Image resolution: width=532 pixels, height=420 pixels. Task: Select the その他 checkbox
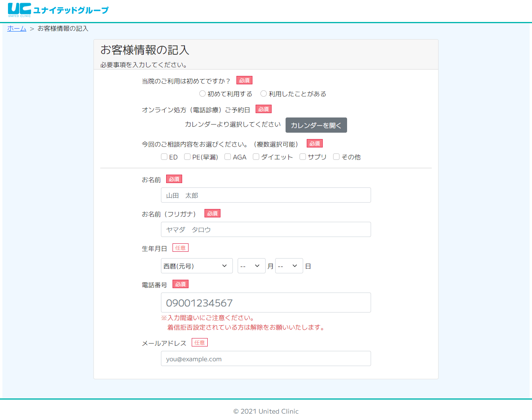click(336, 157)
